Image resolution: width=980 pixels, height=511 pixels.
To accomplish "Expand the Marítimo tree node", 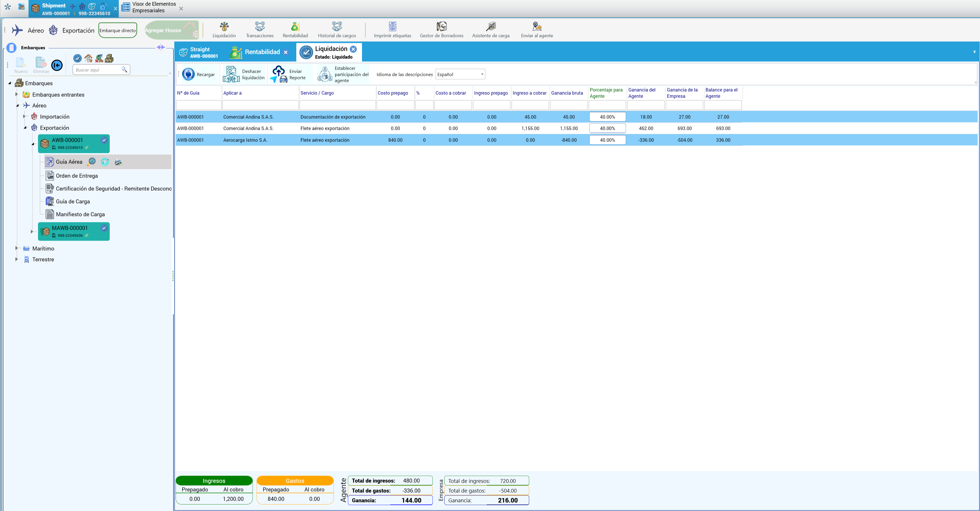I will coord(16,248).
